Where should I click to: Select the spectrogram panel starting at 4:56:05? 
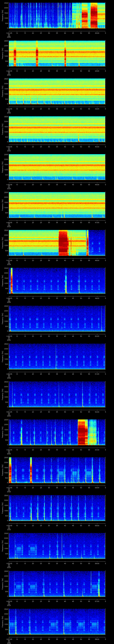coord(57,584)
